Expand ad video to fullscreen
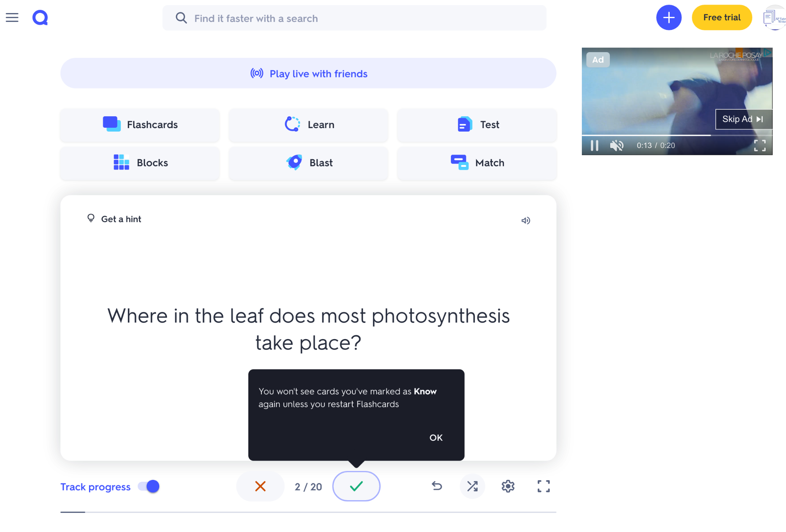This screenshot has height=532, width=786. [760, 146]
